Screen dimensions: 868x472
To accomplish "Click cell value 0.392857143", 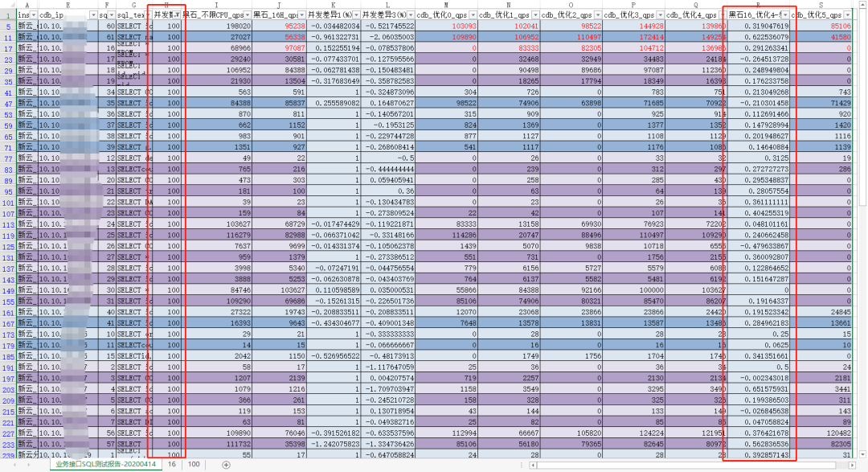I will click(x=759, y=455).
